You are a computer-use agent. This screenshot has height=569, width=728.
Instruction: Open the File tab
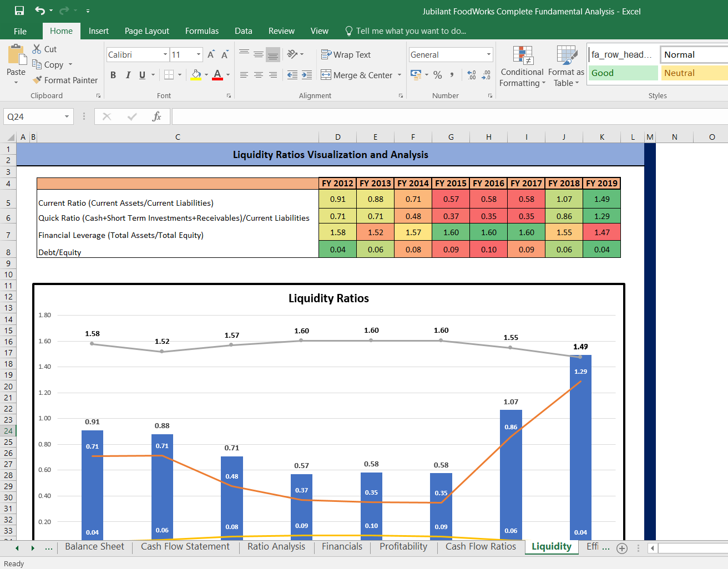pyautogui.click(x=21, y=31)
